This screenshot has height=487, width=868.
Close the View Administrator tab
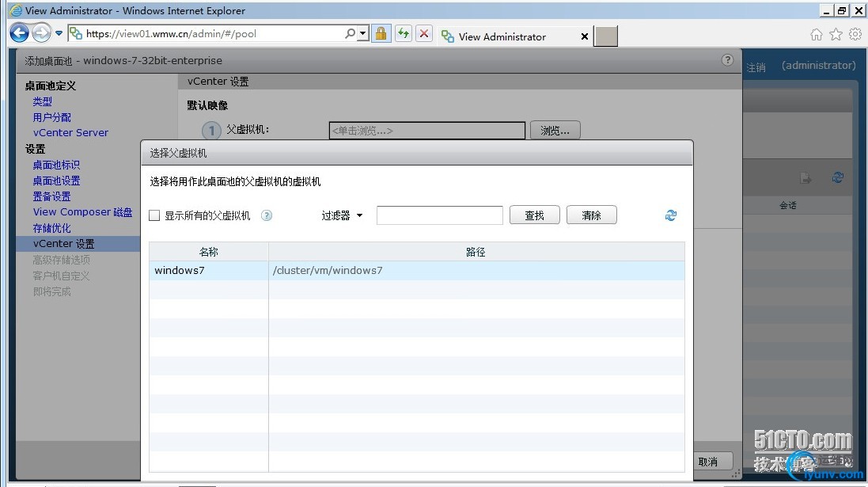pyautogui.click(x=585, y=36)
